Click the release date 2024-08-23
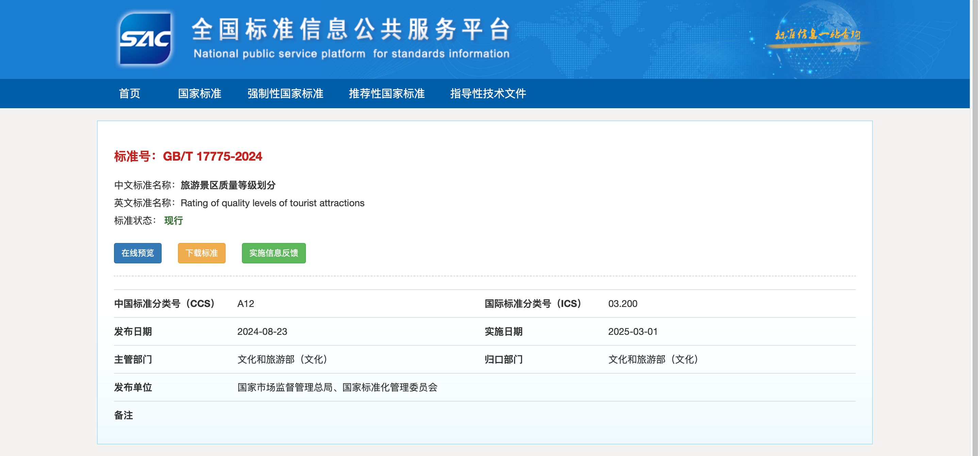This screenshot has height=456, width=980. [262, 332]
